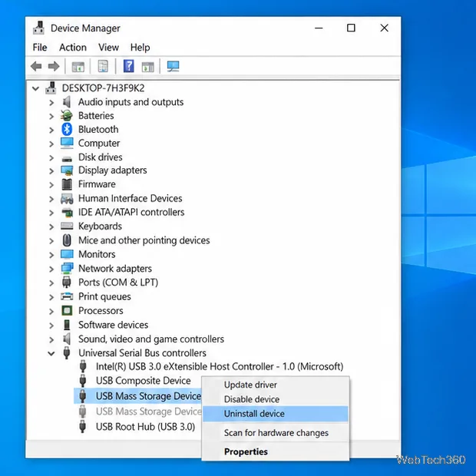The height and width of the screenshot is (476, 476).
Task: Click the Print queues printer icon
Action: (x=67, y=296)
